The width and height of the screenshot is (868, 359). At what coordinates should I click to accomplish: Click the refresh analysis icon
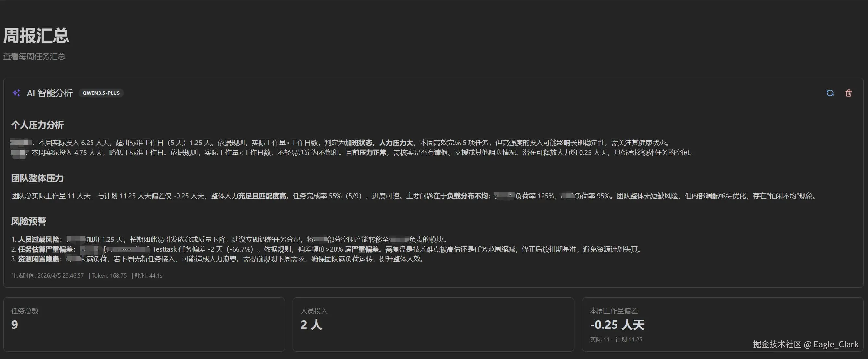(x=830, y=93)
